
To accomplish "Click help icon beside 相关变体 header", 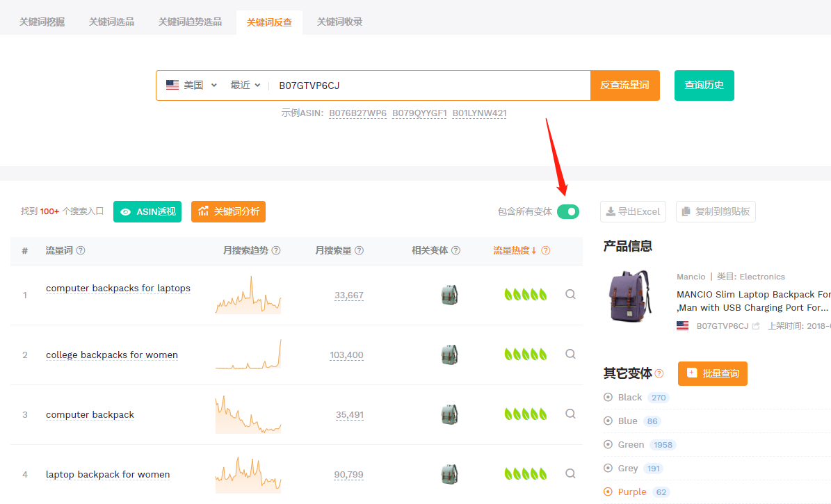I will pyautogui.click(x=455, y=250).
